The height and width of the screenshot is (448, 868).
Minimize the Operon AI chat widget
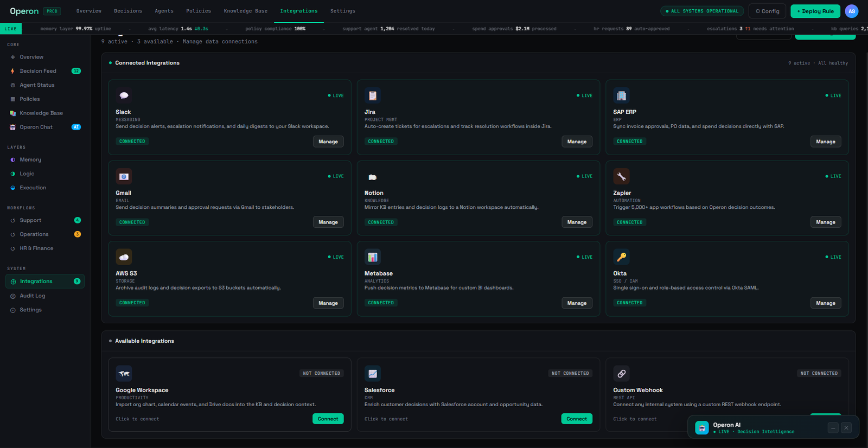click(833, 428)
